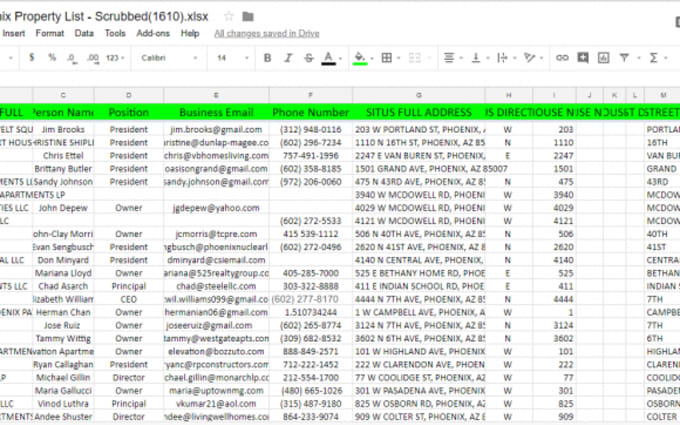This screenshot has width=680, height=425.
Task: Open the Tools menu
Action: click(x=115, y=33)
